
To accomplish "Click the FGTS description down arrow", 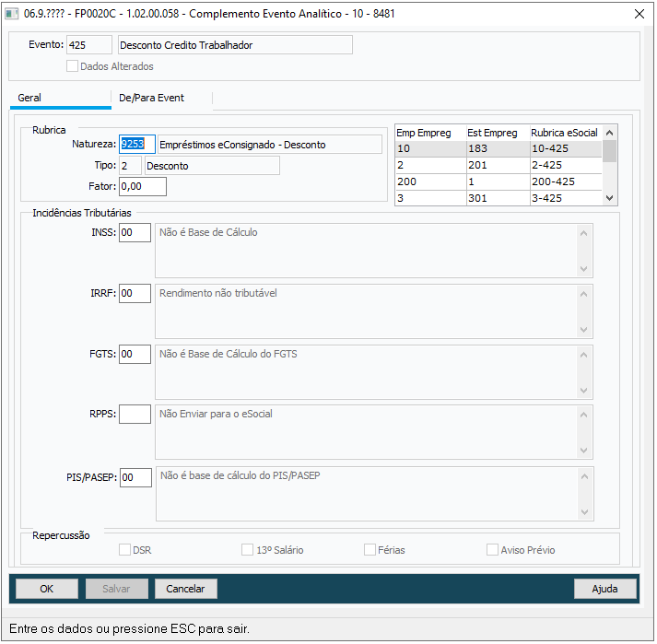I will click(583, 390).
